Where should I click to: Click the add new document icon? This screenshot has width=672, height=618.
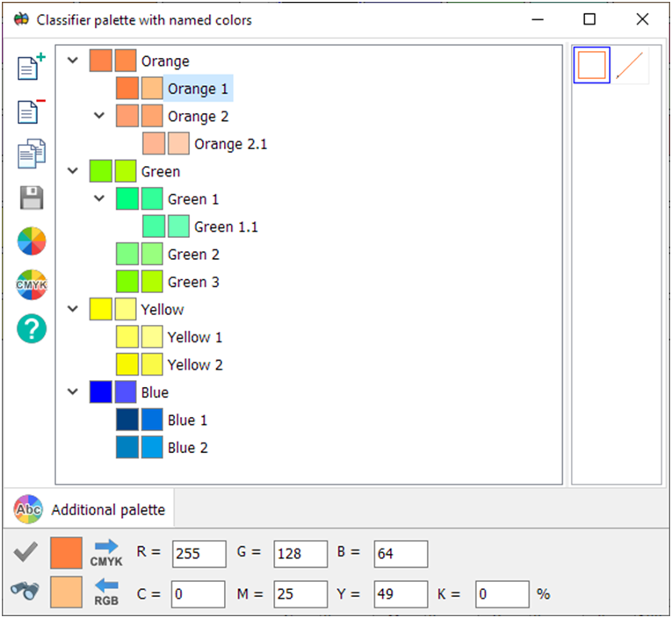[x=32, y=68]
